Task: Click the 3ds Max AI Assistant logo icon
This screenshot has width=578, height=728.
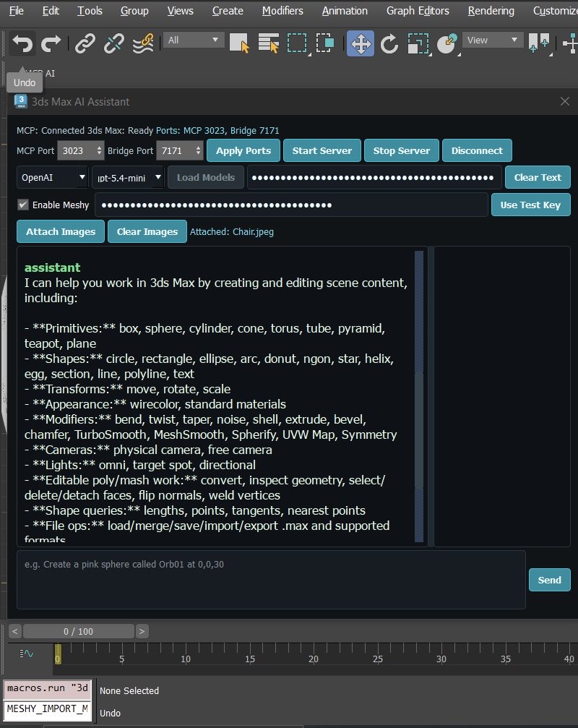Action: (x=21, y=101)
